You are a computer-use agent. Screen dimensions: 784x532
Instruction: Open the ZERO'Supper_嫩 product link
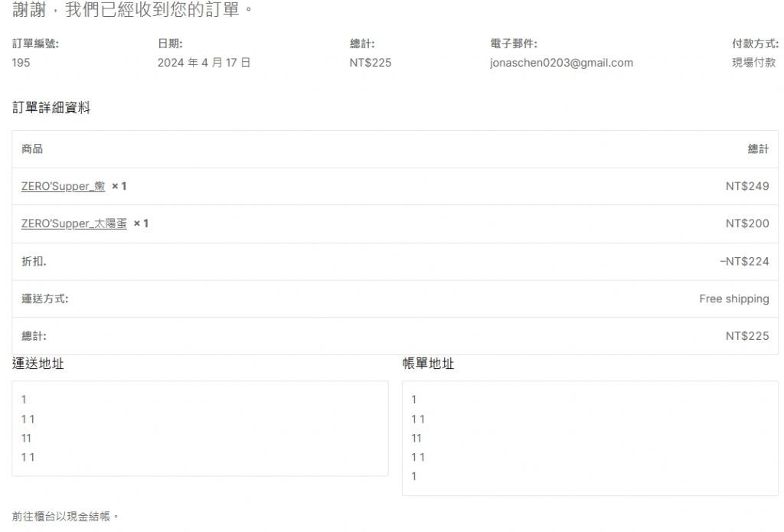[63, 186]
